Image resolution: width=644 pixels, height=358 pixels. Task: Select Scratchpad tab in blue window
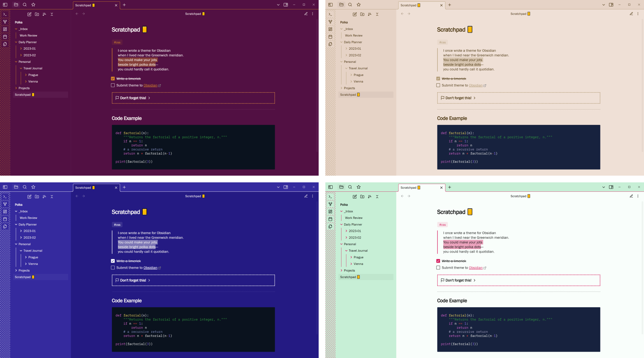96,188
